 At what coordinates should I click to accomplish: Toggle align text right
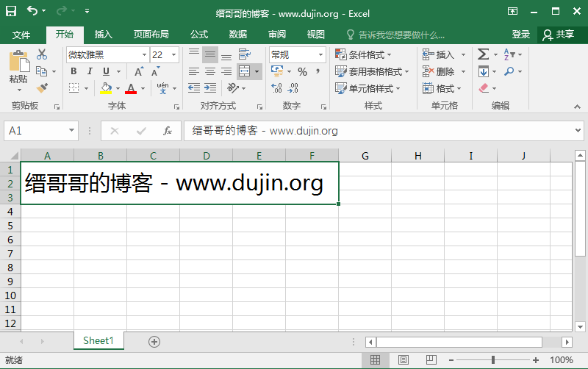click(226, 71)
